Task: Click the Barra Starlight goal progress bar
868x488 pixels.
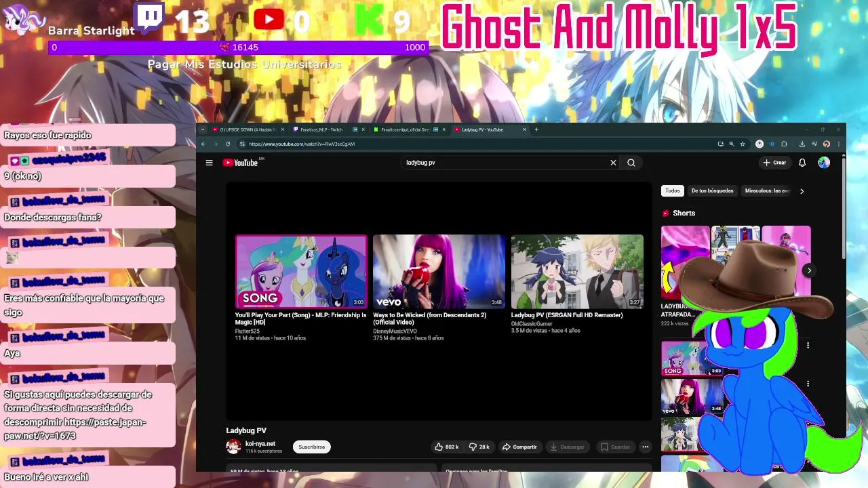Action: 238,47
